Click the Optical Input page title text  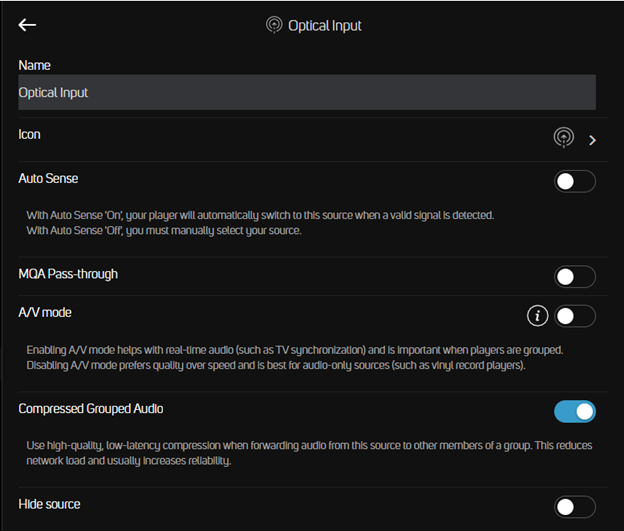[x=325, y=25]
